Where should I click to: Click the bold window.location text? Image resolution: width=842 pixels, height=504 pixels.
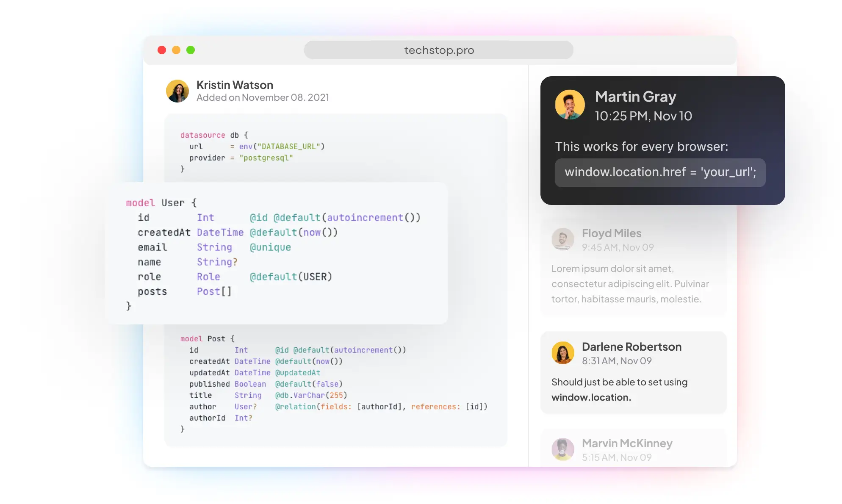click(x=591, y=397)
